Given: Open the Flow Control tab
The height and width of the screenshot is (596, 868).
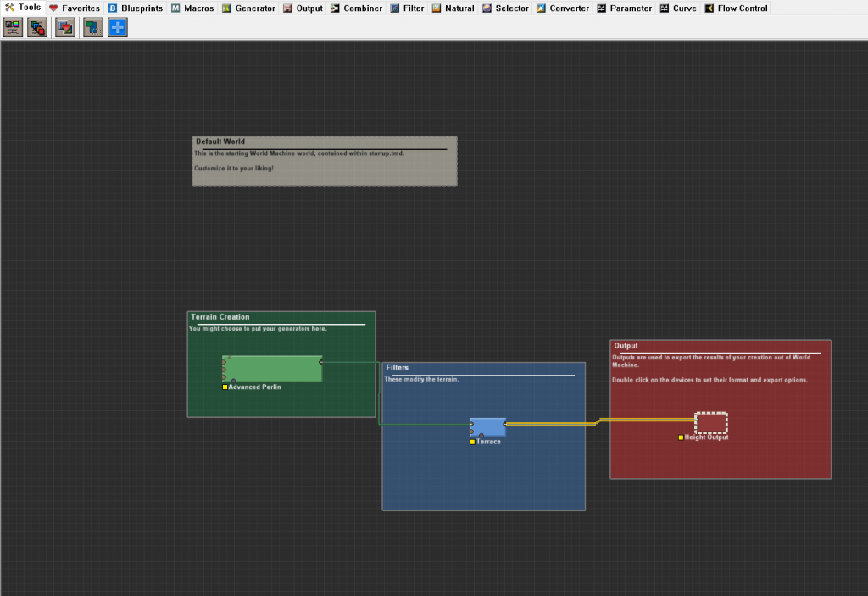Looking at the screenshot, I should point(736,8).
